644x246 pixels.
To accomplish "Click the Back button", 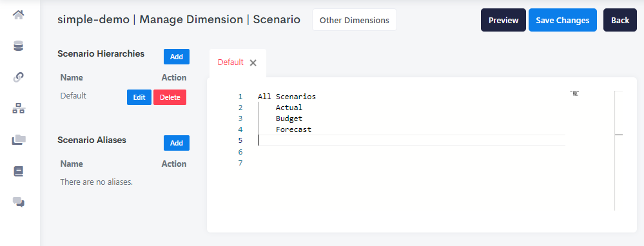I will 620,20.
